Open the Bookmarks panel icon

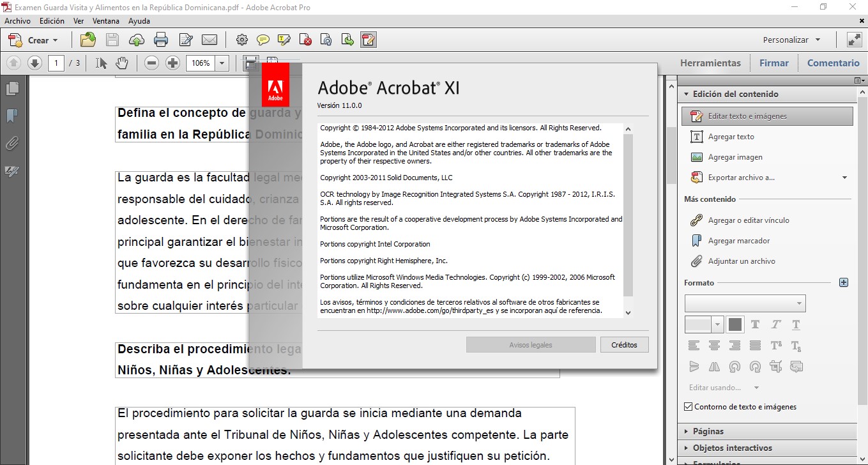click(x=11, y=116)
